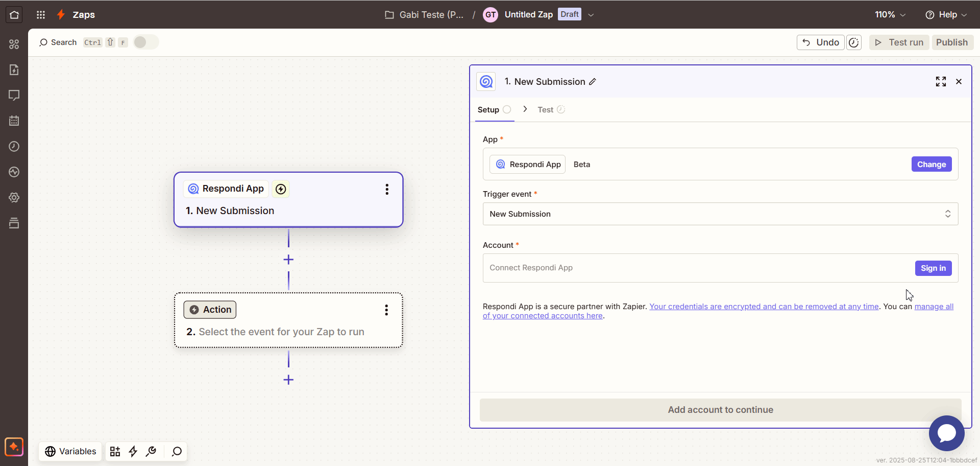Viewport: 980px width, 466px height.
Task: Open the chat support bubble
Action: (x=946, y=433)
